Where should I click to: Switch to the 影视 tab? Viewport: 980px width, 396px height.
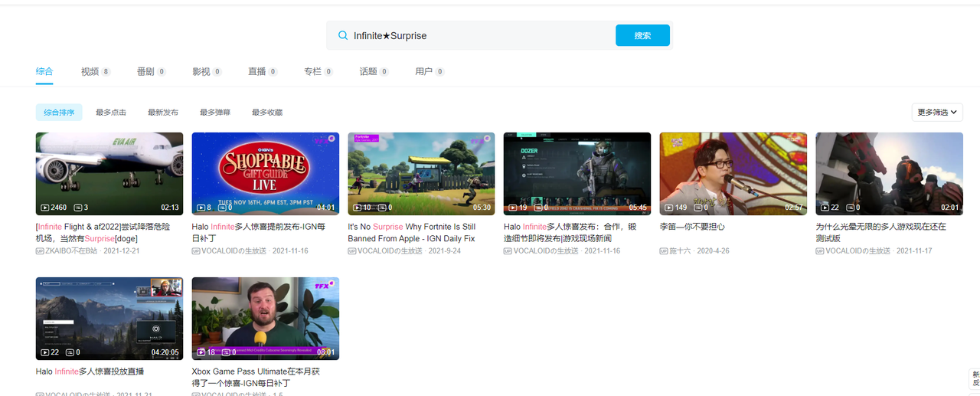(207, 71)
